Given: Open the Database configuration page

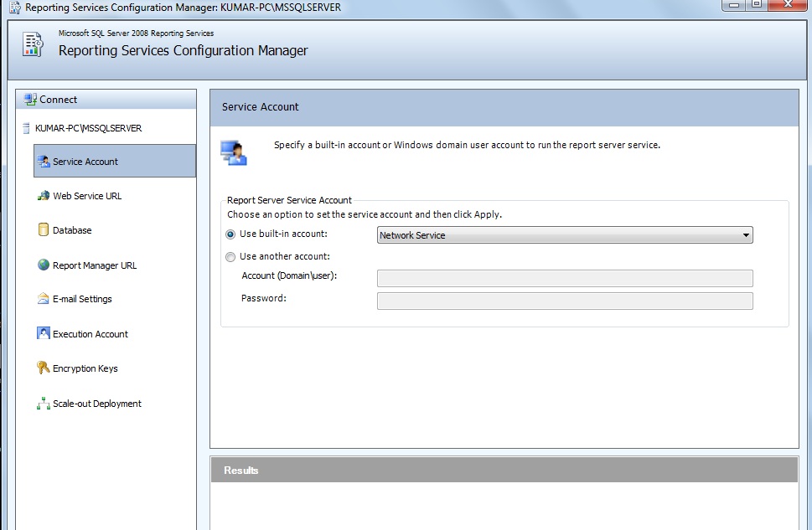Looking at the screenshot, I should (72, 230).
